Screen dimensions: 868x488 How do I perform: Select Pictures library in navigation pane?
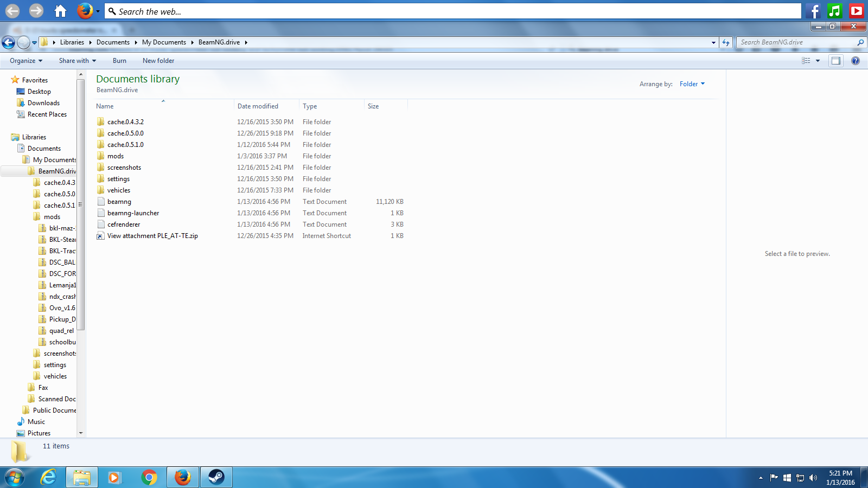click(39, 433)
